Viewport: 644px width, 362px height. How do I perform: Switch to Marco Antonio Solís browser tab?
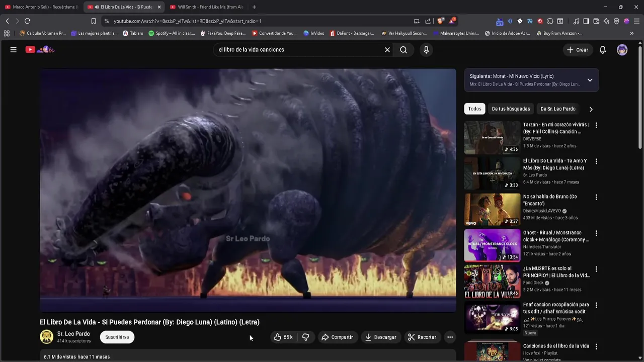41,7
